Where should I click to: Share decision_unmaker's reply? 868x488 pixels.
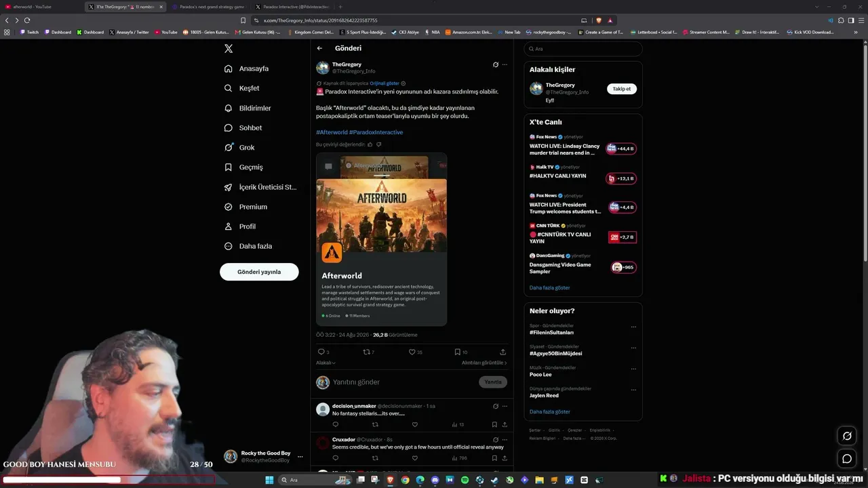(505, 424)
